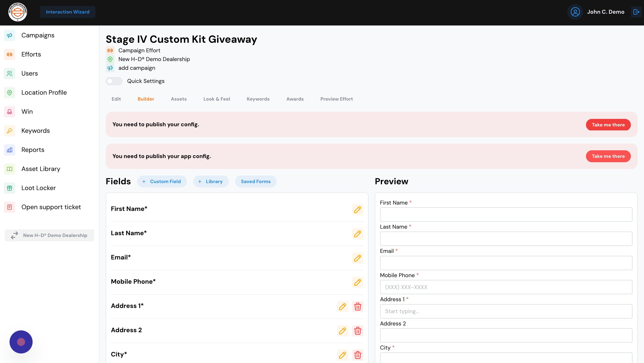Click the pencil edit icon for First Name
The image size is (644, 363).
click(x=358, y=210)
